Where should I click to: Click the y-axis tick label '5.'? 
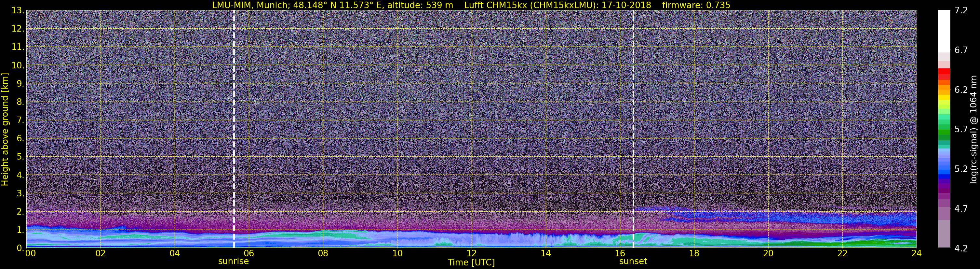click(20, 157)
